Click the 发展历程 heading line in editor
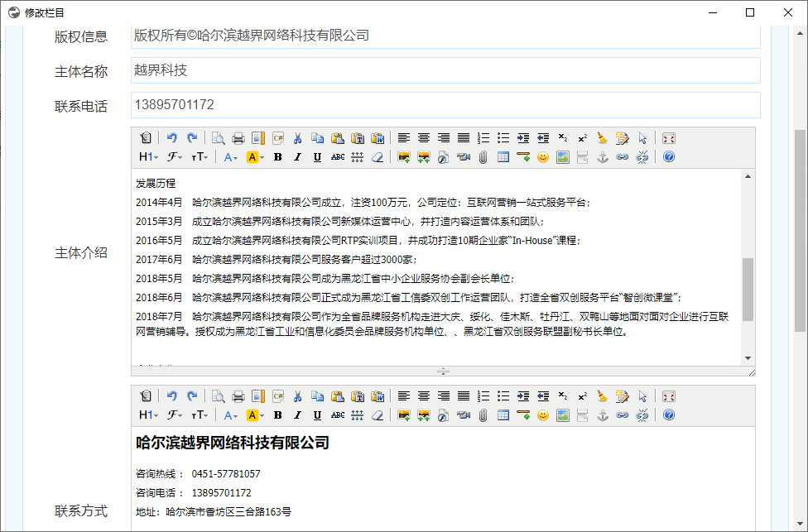Image resolution: width=808 pixels, height=532 pixels. click(x=156, y=184)
